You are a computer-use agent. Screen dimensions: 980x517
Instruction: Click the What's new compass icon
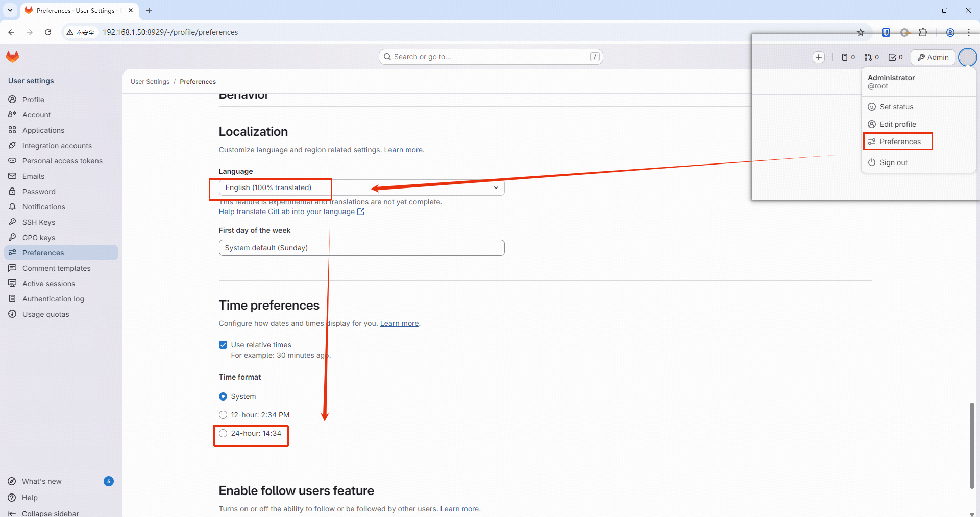pyautogui.click(x=12, y=481)
